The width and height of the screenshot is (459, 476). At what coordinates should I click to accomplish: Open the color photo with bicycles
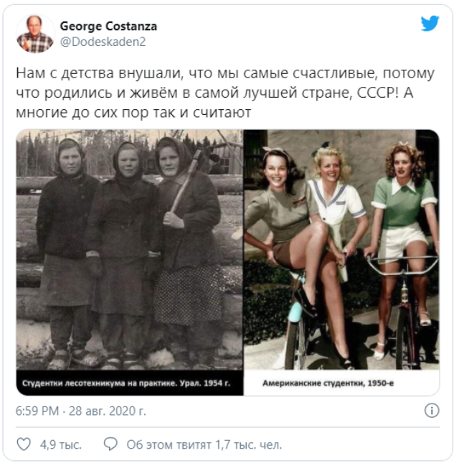[341, 250]
